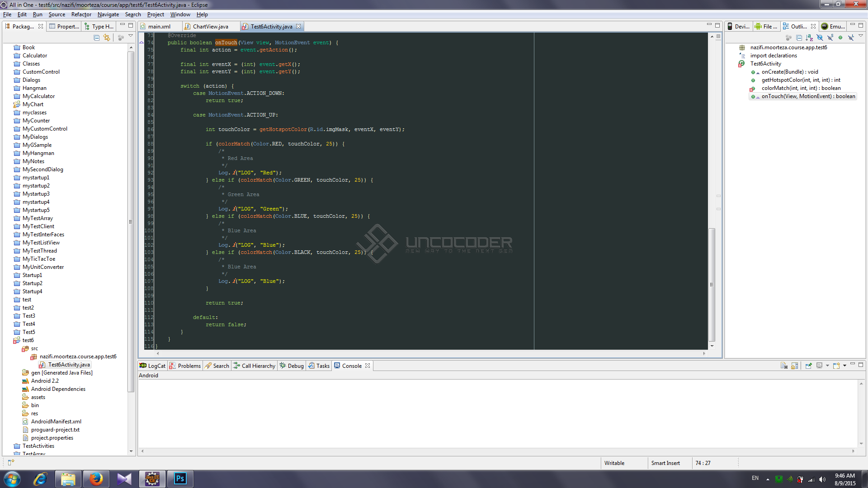Toggle Link with Editor in Package Explorer
Image resolution: width=868 pixels, height=488 pixels.
pyautogui.click(x=107, y=38)
